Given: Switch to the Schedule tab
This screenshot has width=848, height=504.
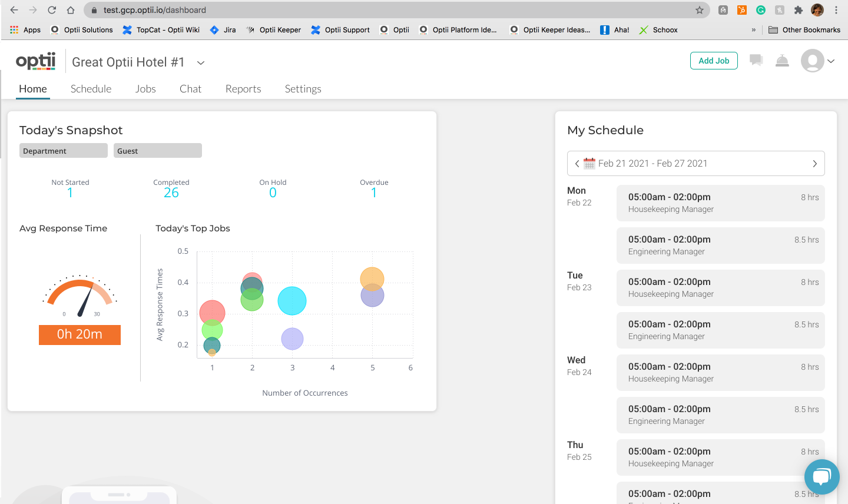Looking at the screenshot, I should [91, 89].
